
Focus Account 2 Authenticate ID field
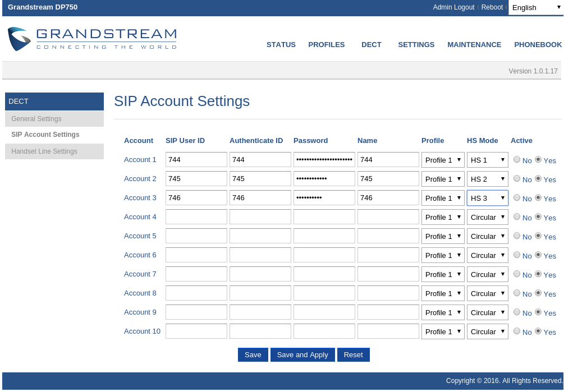click(260, 178)
